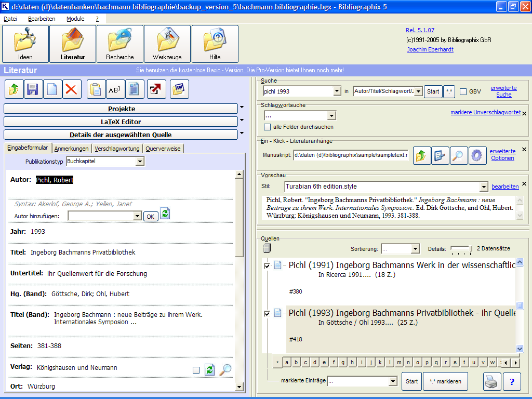
Task: Open the Recherche module
Action: tap(119, 44)
